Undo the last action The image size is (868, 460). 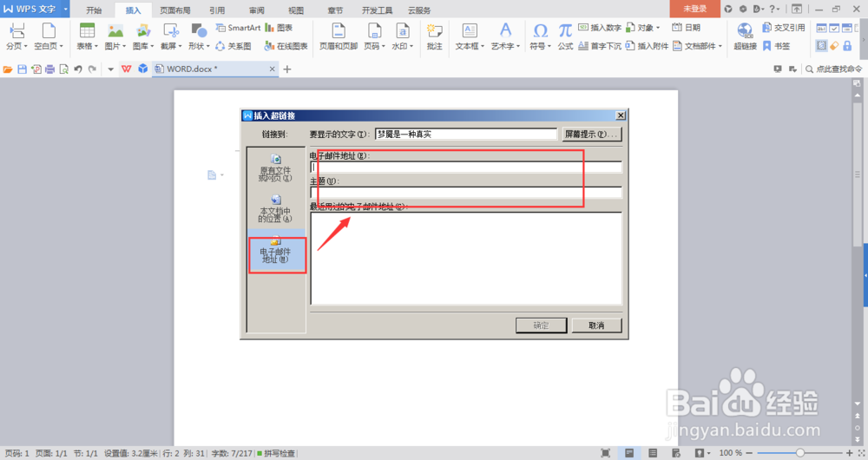(78, 69)
